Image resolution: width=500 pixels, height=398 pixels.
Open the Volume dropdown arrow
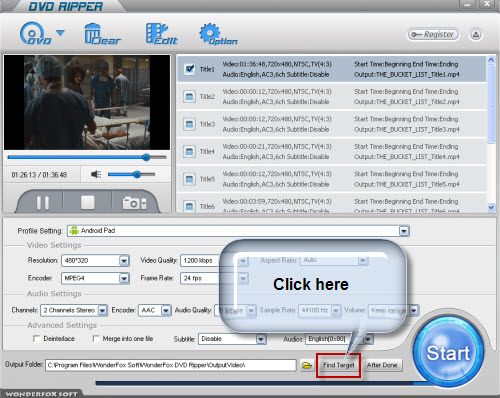click(413, 311)
